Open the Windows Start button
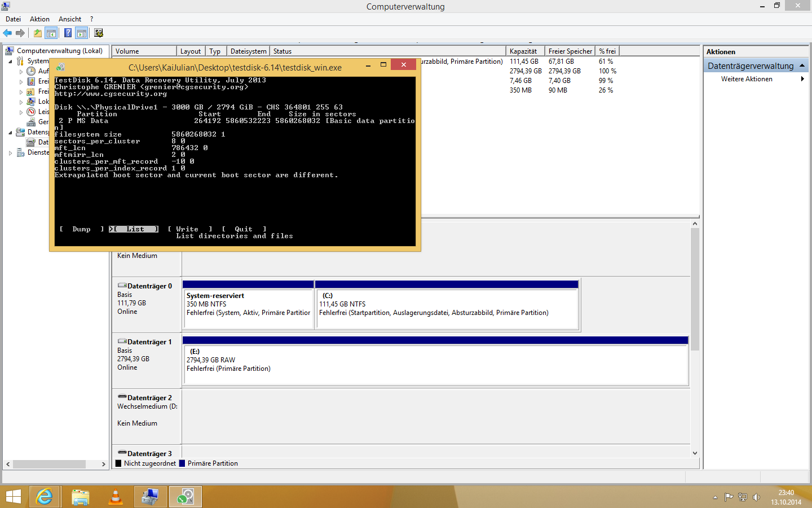The height and width of the screenshot is (508, 812). coord(13,497)
